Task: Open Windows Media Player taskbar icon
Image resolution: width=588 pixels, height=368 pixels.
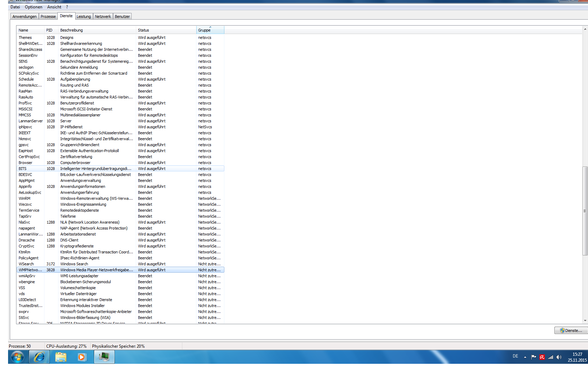Action: click(82, 357)
